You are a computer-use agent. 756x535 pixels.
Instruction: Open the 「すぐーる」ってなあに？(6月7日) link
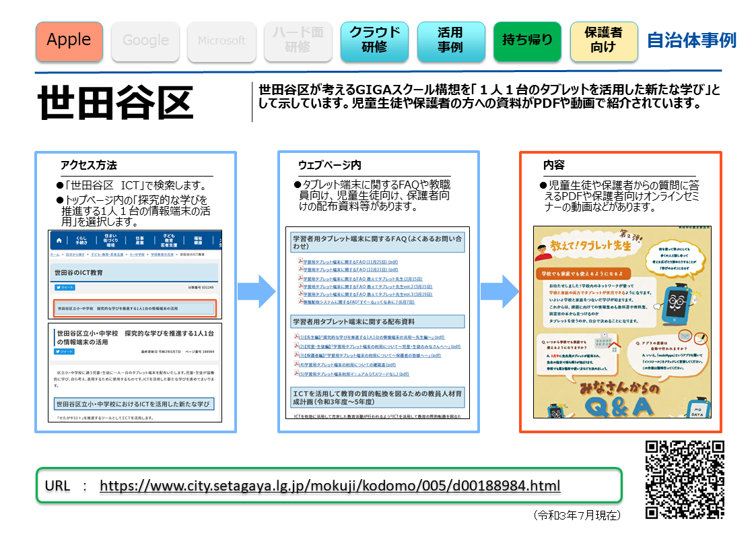coord(359,302)
